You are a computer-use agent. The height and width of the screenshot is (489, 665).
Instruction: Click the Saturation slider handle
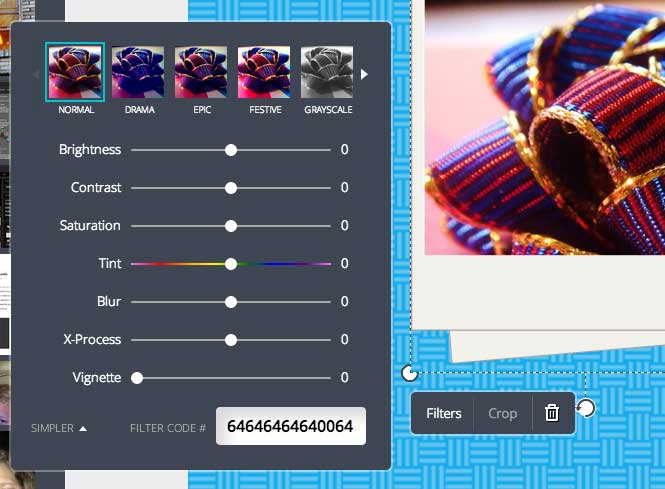click(x=231, y=226)
